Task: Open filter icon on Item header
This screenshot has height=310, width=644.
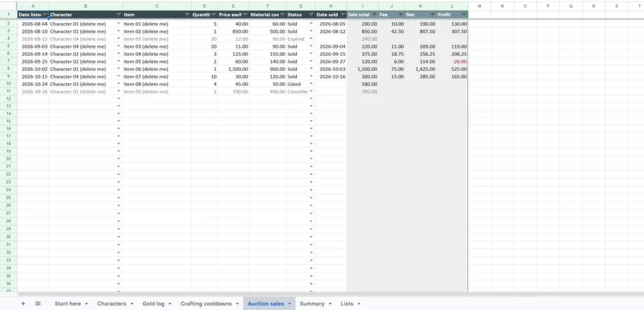Action: click(187, 14)
